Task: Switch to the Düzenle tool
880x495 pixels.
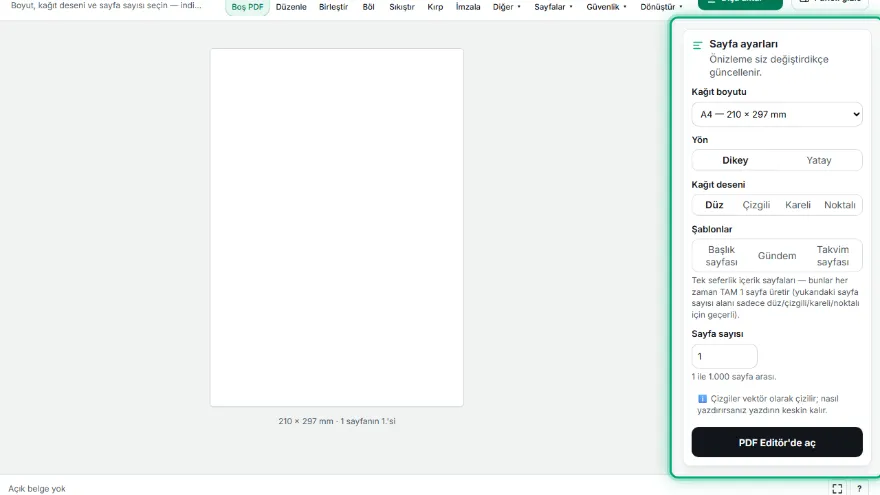Action: coord(291,7)
